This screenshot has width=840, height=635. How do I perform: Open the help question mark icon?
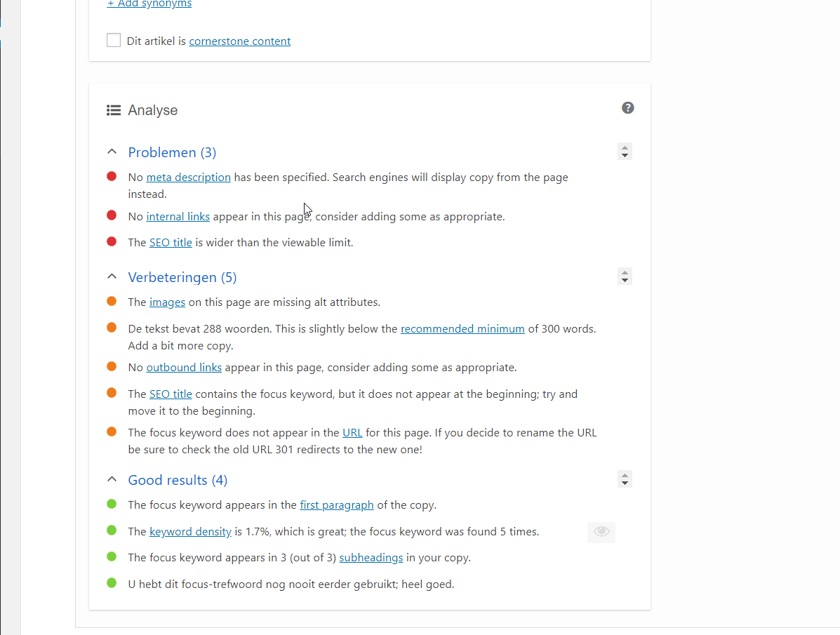tap(627, 107)
